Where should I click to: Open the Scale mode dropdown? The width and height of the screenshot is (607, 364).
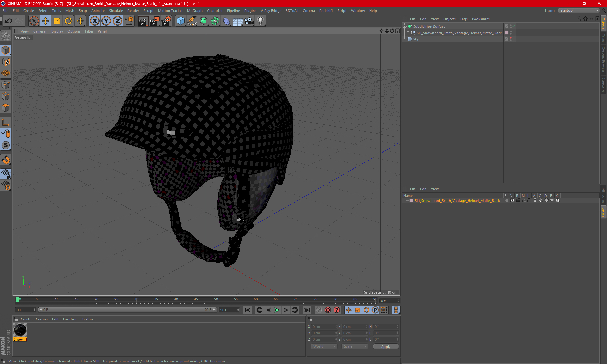tap(355, 346)
